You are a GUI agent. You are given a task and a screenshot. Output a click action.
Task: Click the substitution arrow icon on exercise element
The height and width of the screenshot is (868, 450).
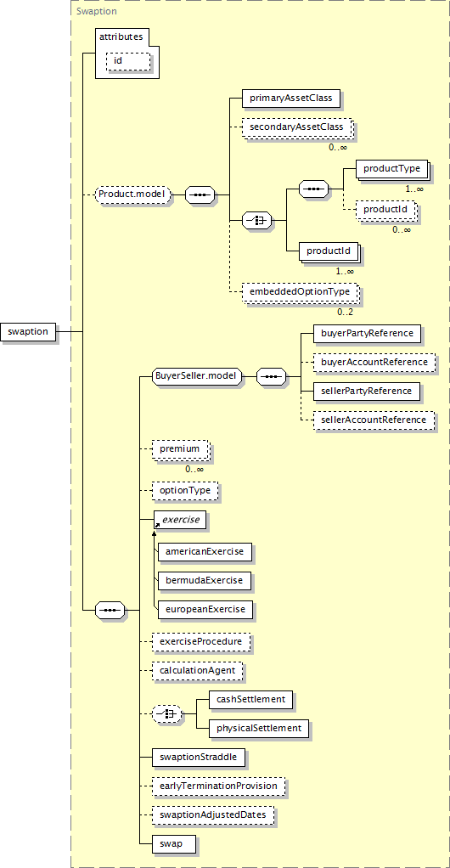156,524
